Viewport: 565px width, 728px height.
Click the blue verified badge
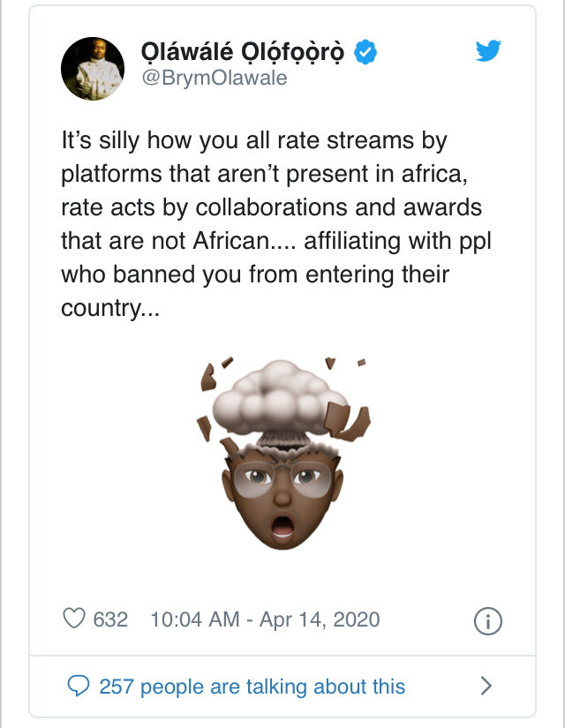(365, 53)
